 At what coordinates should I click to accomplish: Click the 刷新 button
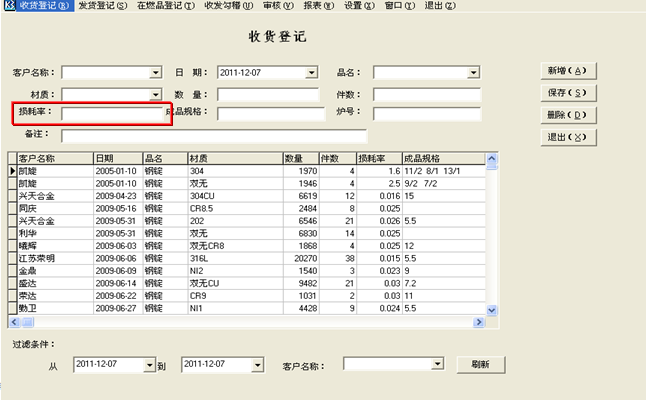(x=480, y=365)
